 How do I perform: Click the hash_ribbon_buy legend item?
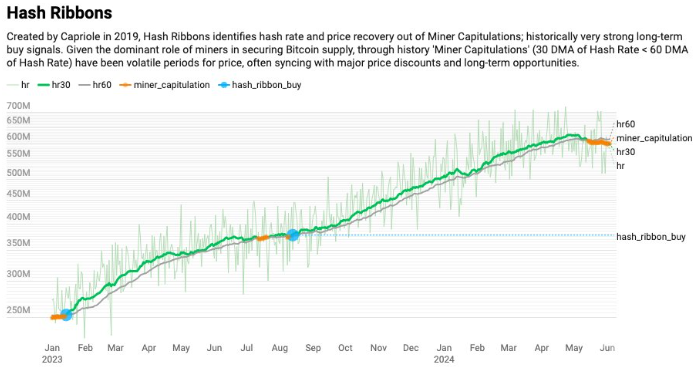pyautogui.click(x=260, y=85)
